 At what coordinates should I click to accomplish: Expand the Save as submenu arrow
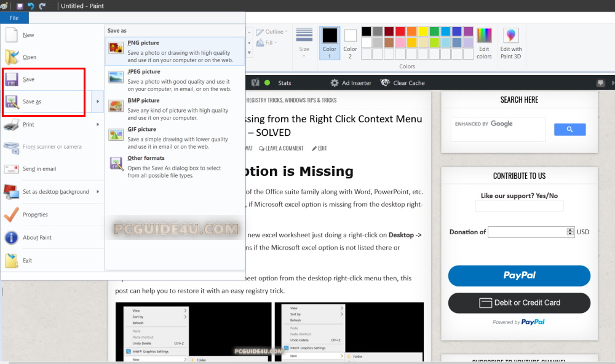[x=97, y=102]
